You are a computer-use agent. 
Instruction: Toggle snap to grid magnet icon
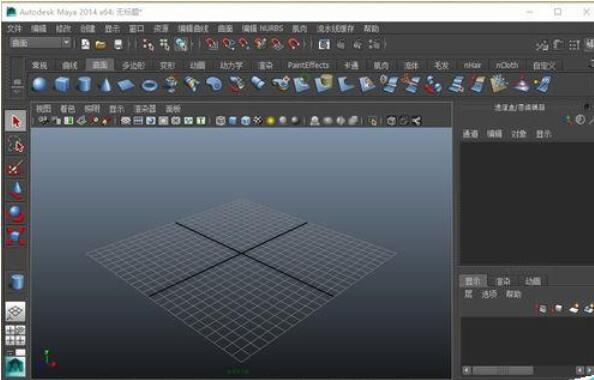(212, 44)
